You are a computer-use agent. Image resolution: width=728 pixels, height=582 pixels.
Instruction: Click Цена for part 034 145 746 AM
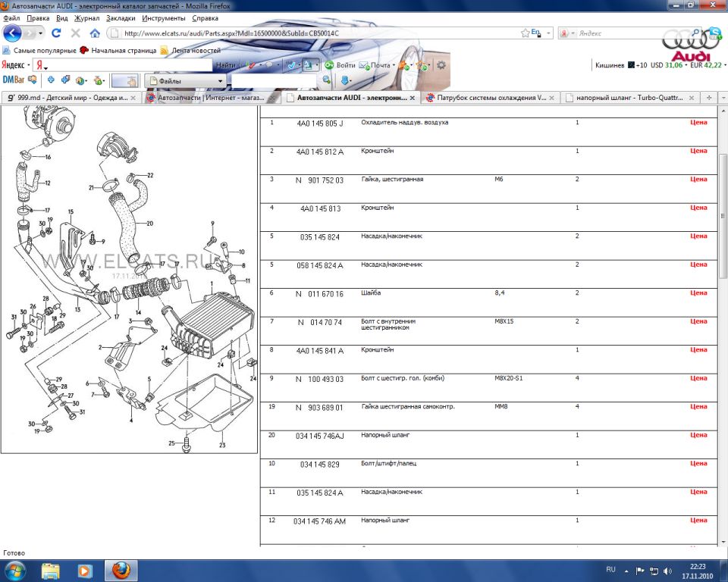click(x=698, y=521)
